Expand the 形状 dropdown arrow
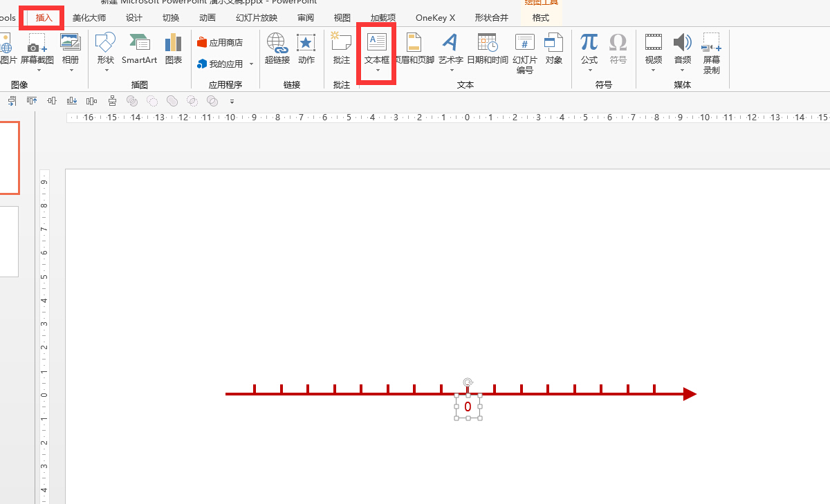The height and width of the screenshot is (504, 830). point(106,70)
